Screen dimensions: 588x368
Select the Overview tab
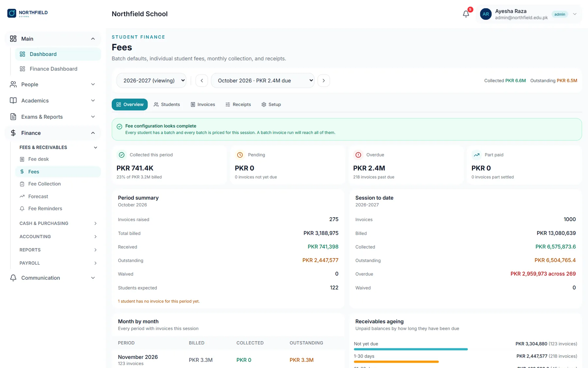pos(130,104)
